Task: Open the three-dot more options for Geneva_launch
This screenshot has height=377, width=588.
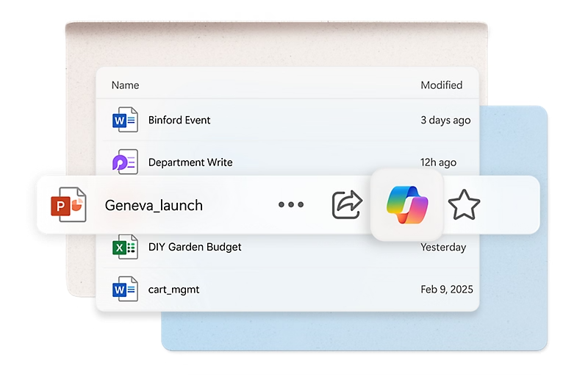Action: pos(291,204)
